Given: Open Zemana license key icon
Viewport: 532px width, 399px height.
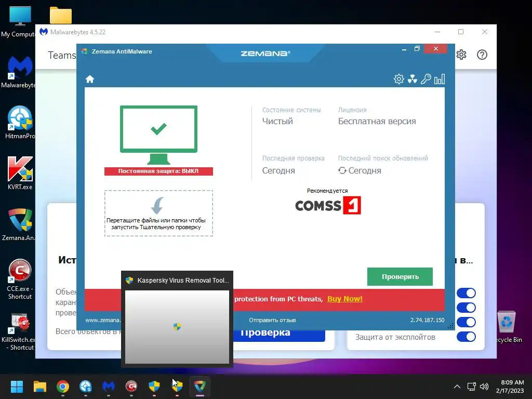Looking at the screenshot, I should point(426,79).
